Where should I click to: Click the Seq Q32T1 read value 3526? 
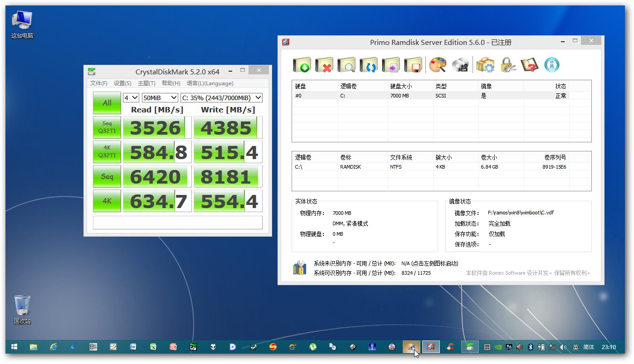coord(157,127)
